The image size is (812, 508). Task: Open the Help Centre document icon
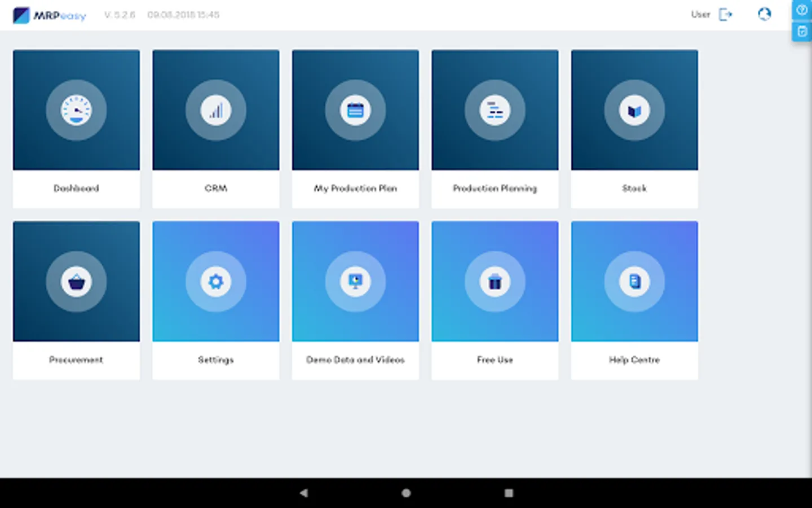point(634,281)
